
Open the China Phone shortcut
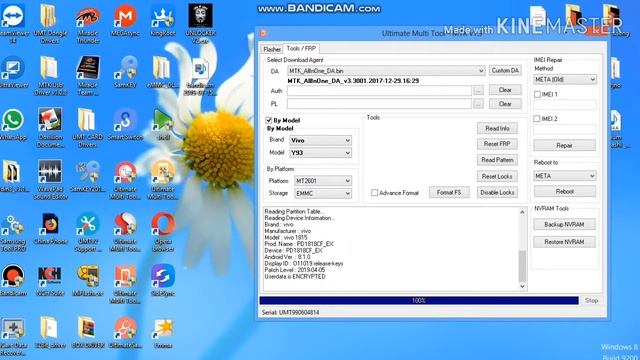click(x=50, y=229)
